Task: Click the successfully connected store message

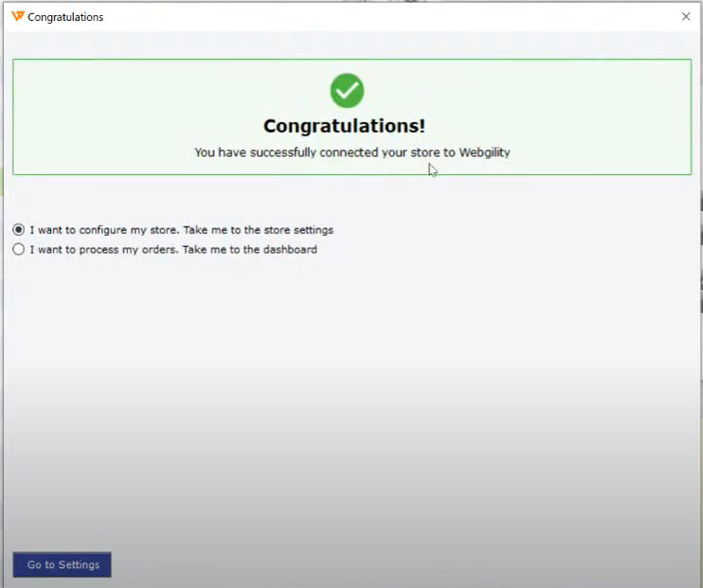Action: click(352, 152)
